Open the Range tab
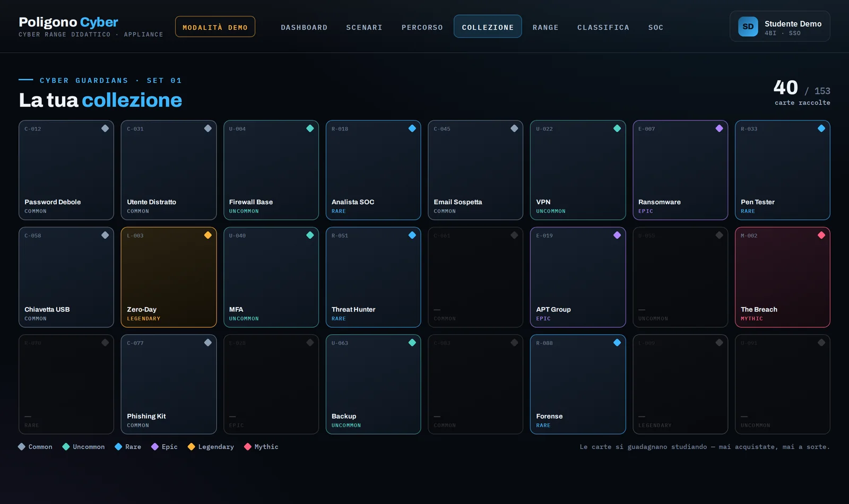 [545, 27]
